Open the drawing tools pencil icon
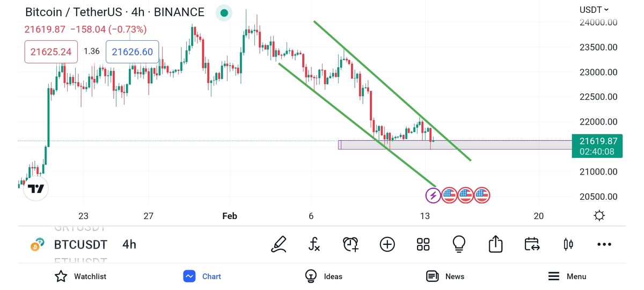This screenshot has height=290, width=644. click(x=279, y=244)
